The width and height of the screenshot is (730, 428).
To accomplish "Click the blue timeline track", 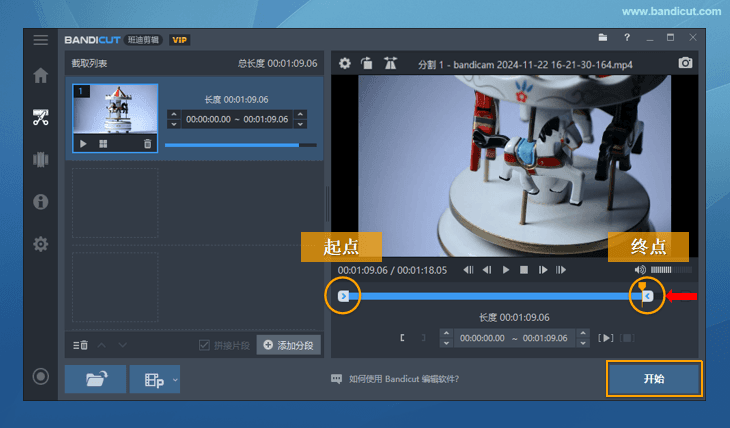I will (x=495, y=296).
